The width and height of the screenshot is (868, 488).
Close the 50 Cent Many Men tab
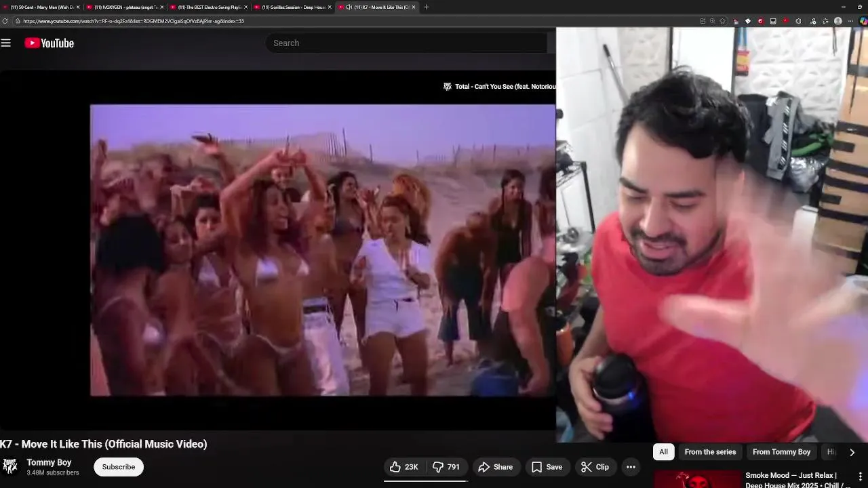pos(78,7)
